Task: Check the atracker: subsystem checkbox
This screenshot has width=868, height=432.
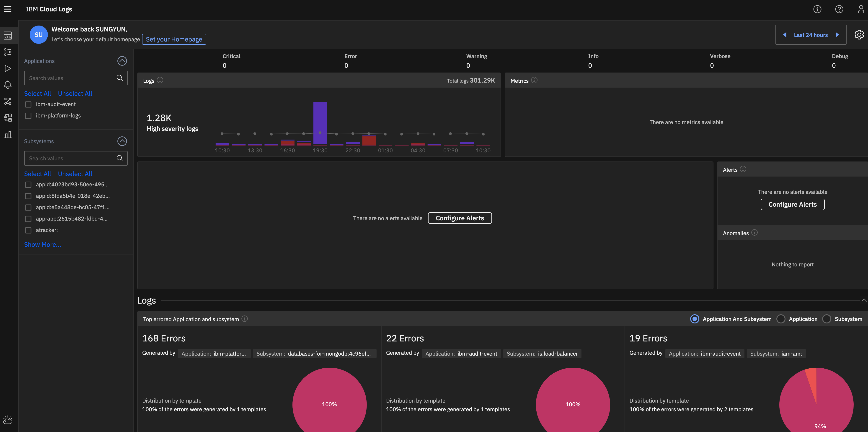Action: click(x=28, y=230)
